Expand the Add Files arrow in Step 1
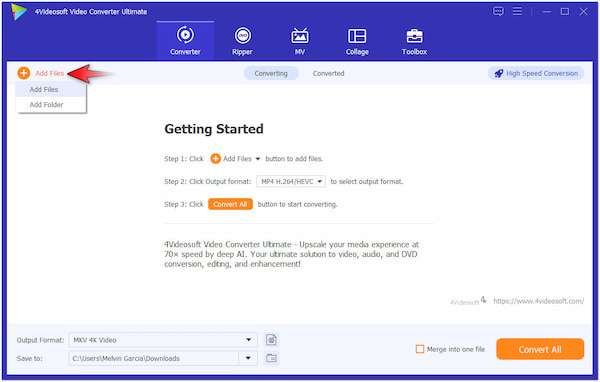 (258, 159)
